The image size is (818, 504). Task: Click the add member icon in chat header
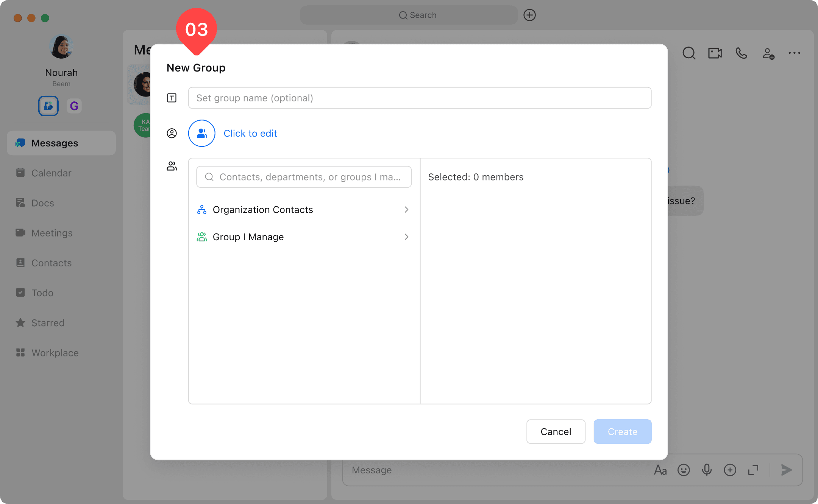coord(768,53)
